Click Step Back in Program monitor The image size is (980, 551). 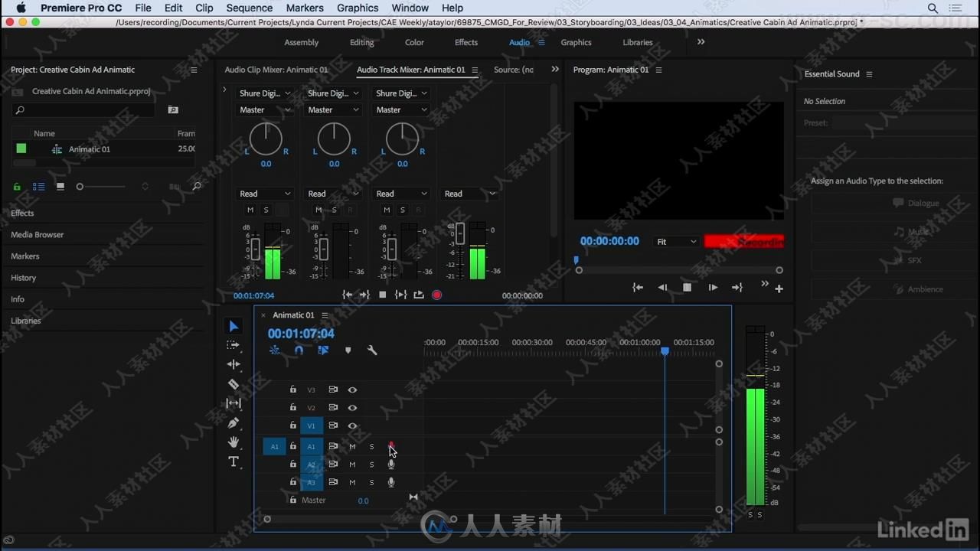(662, 288)
